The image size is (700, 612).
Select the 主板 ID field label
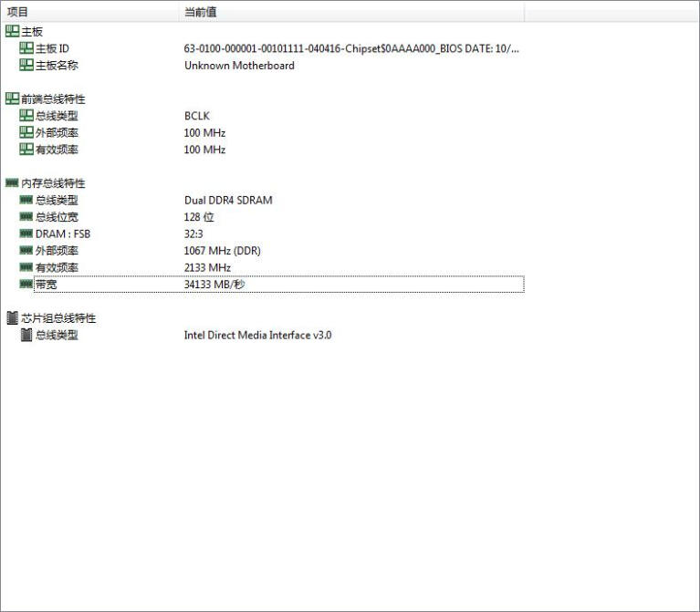[52, 48]
